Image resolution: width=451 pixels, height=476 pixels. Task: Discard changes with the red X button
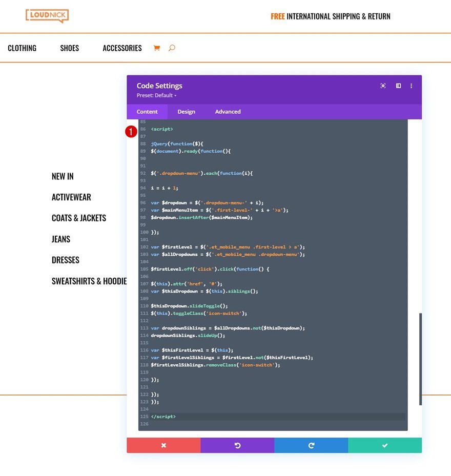[x=163, y=445]
